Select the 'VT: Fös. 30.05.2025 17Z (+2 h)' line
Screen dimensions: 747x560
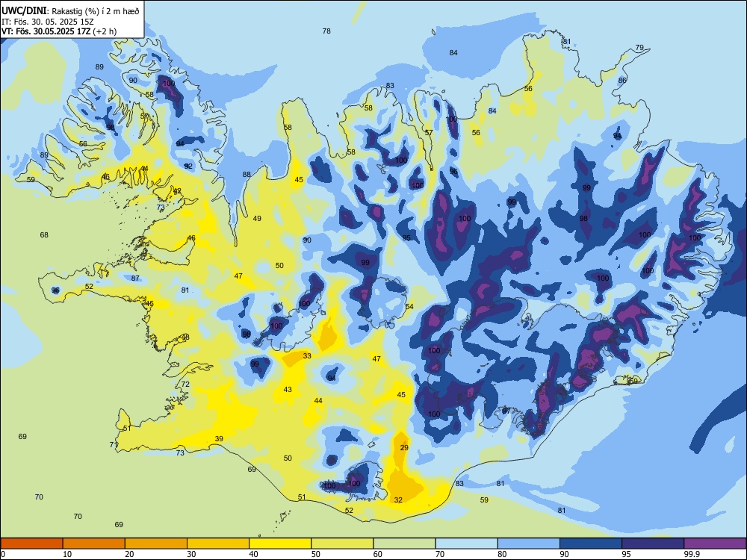(x=58, y=31)
